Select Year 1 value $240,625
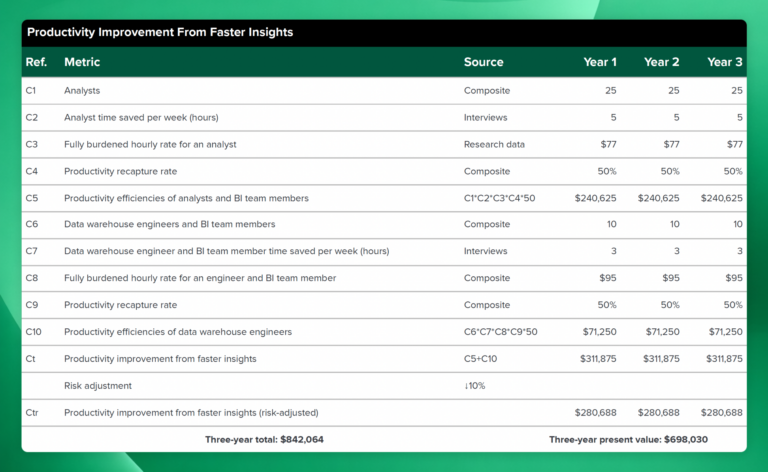This screenshot has height=472, width=768. click(x=596, y=198)
